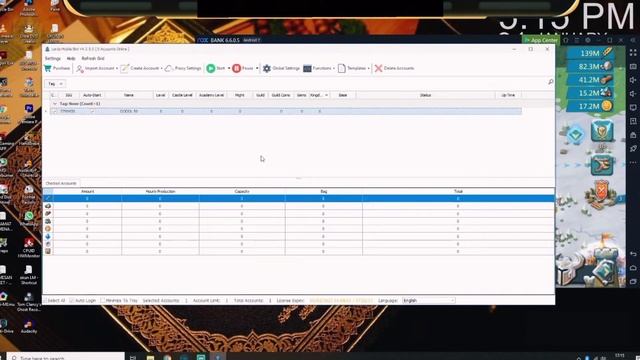This screenshot has height=360, width=640.
Task: Click emulator Android home button
Action: 633,268
